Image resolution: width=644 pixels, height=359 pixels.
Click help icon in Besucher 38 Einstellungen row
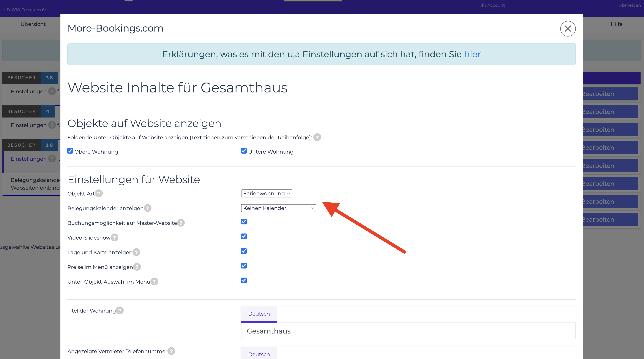(x=52, y=91)
